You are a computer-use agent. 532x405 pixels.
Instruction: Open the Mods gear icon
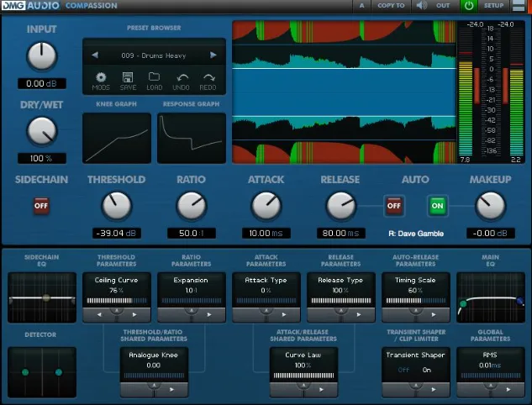pyautogui.click(x=101, y=77)
